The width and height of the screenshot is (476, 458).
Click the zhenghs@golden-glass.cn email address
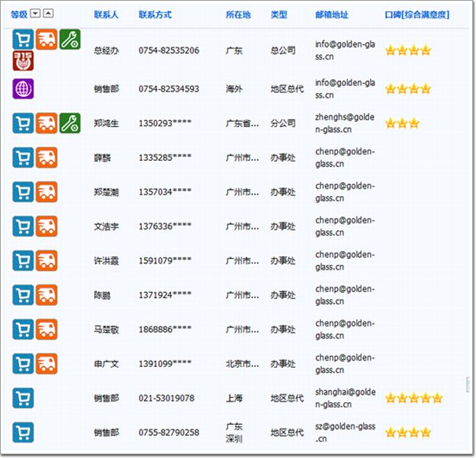click(345, 123)
